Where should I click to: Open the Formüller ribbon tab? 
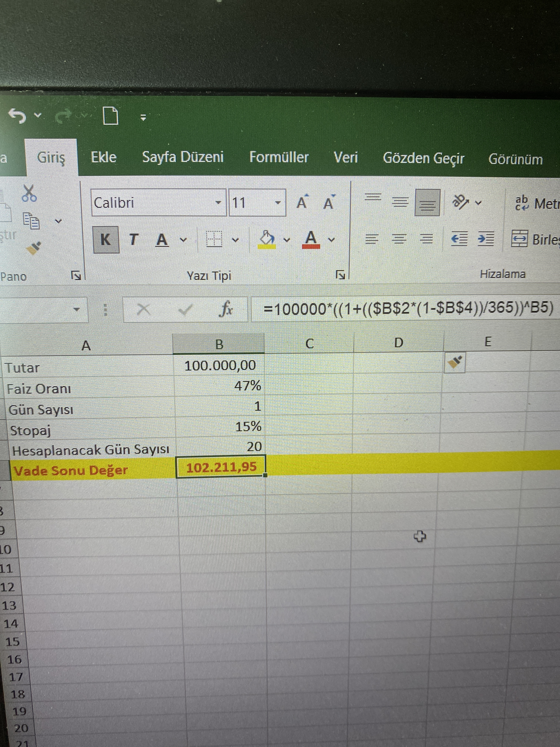[279, 157]
